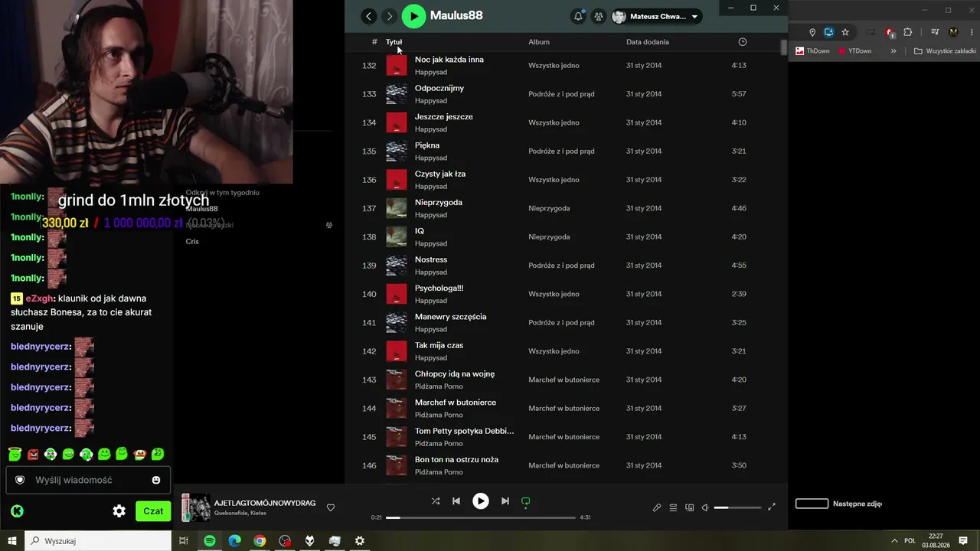The height and width of the screenshot is (551, 980).
Task: Open lyrics with microphone icon
Action: pyautogui.click(x=657, y=507)
